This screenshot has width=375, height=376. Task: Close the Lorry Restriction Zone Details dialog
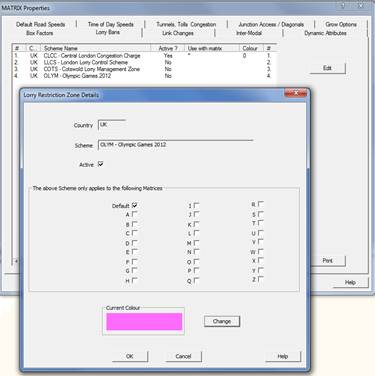click(295, 93)
